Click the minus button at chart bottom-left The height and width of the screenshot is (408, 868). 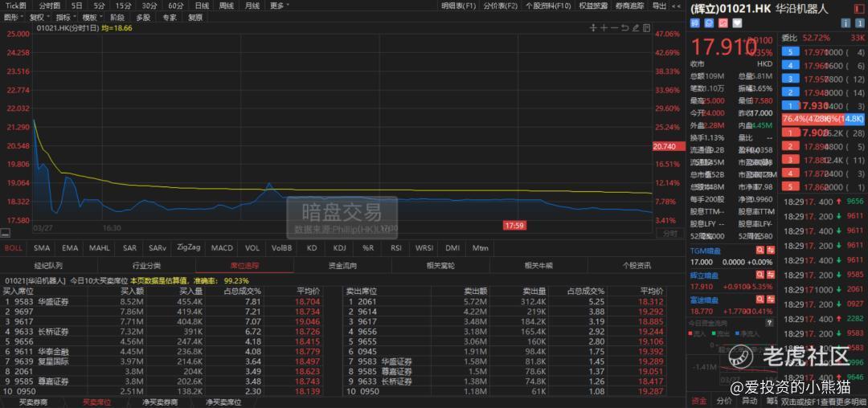click(x=5, y=234)
